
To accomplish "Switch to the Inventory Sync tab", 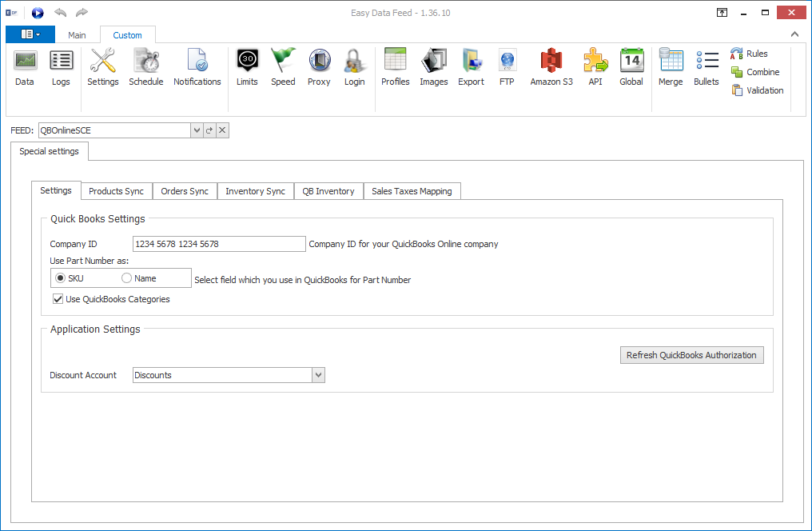I will click(x=255, y=191).
